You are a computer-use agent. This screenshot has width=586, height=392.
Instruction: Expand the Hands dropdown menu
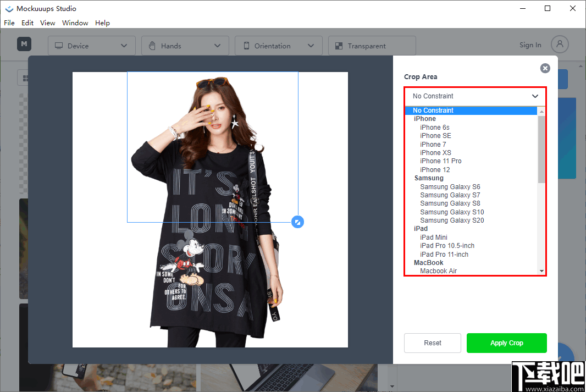(217, 45)
